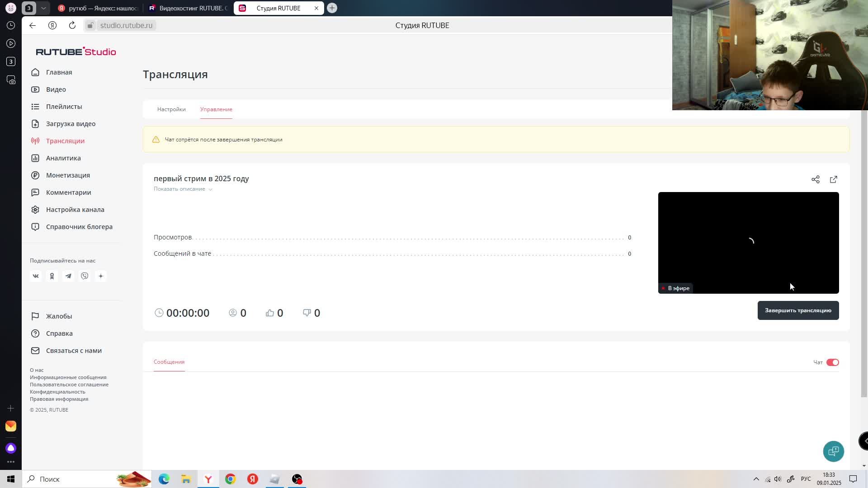
Task: Open Информационные сообщения footer link
Action: [x=68, y=377]
